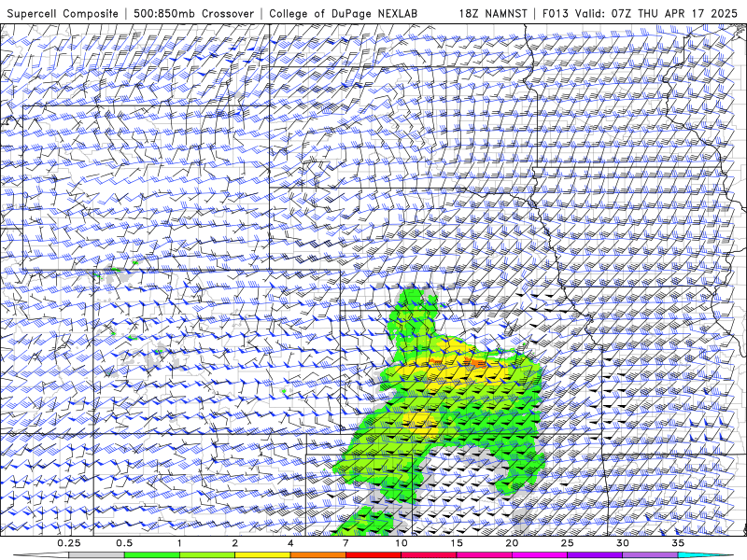This screenshot has width=747, height=560.
Task: Click the legend value 35
Action: coord(678,543)
